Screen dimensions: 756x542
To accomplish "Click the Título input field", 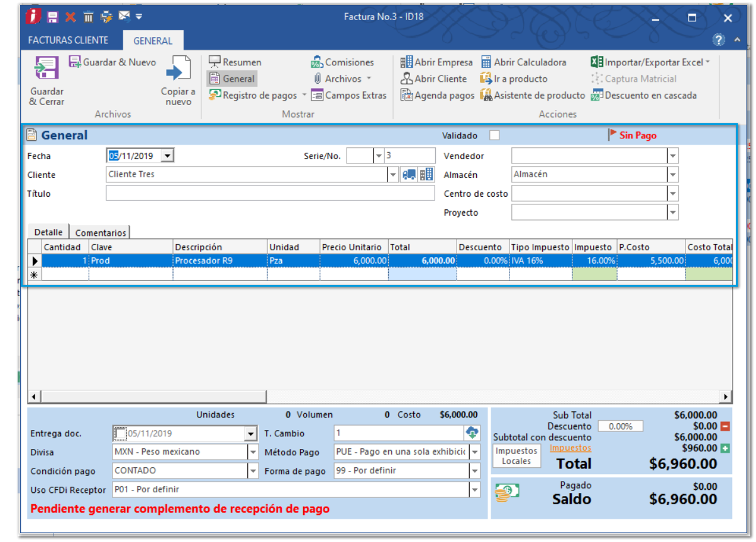I will pyautogui.click(x=270, y=194).
